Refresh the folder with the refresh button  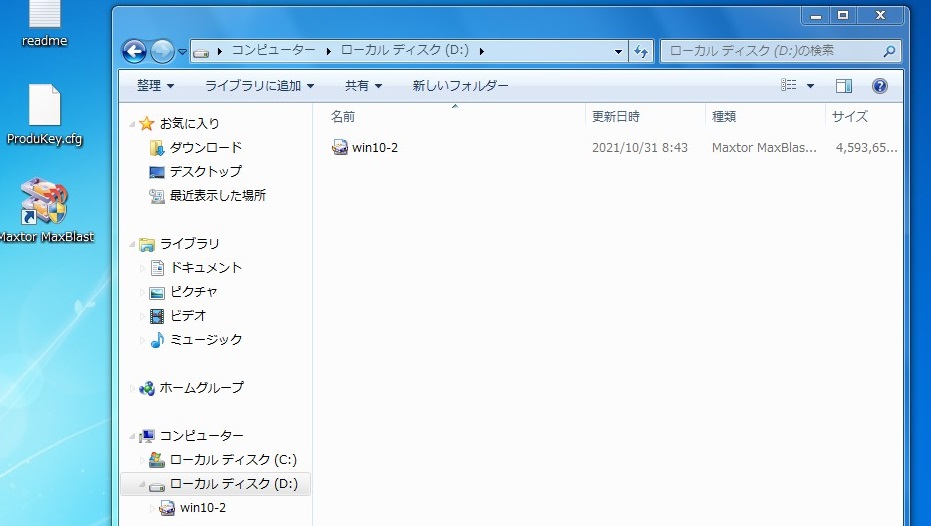click(x=641, y=52)
